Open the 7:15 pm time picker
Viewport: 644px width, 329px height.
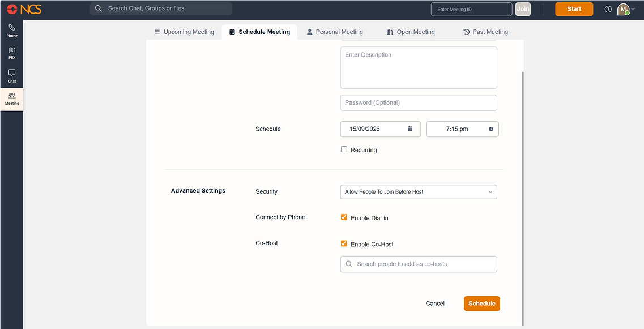pyautogui.click(x=462, y=129)
